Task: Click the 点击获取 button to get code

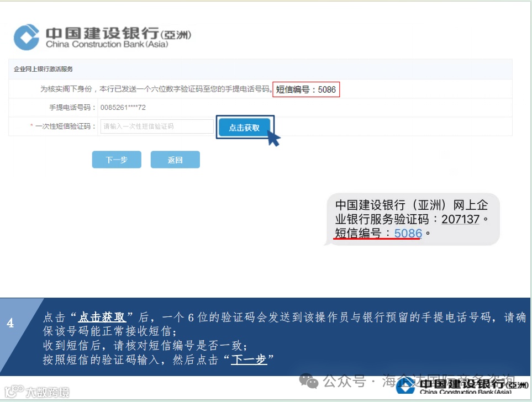Action: pyautogui.click(x=244, y=128)
